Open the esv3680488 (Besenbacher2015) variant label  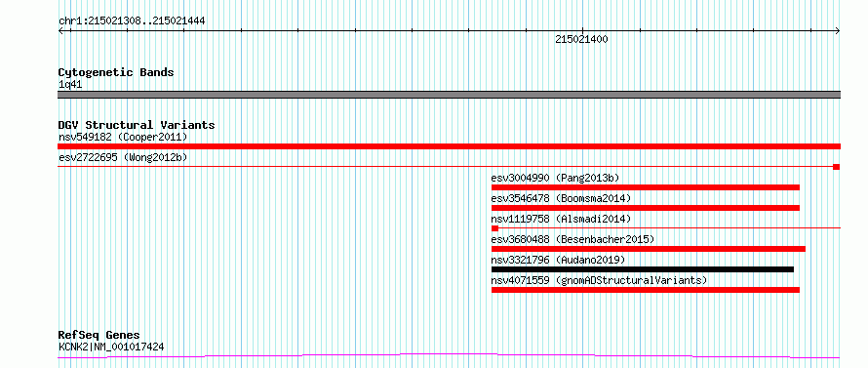[572, 239]
